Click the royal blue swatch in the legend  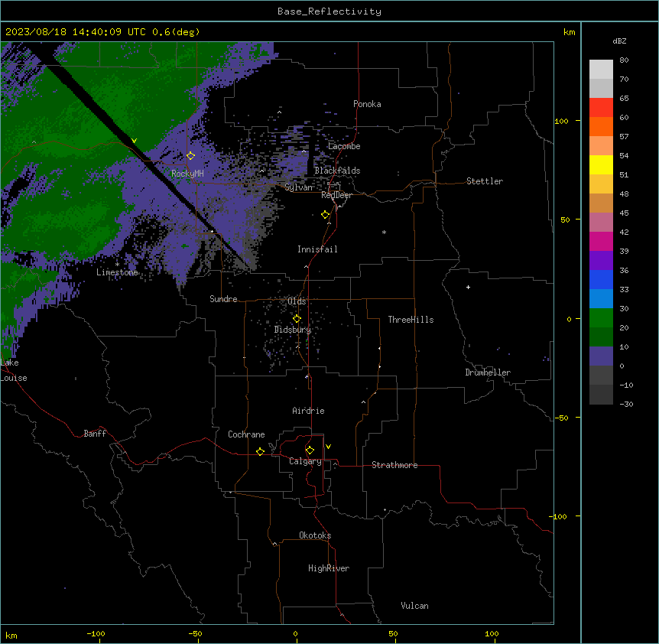(601, 279)
